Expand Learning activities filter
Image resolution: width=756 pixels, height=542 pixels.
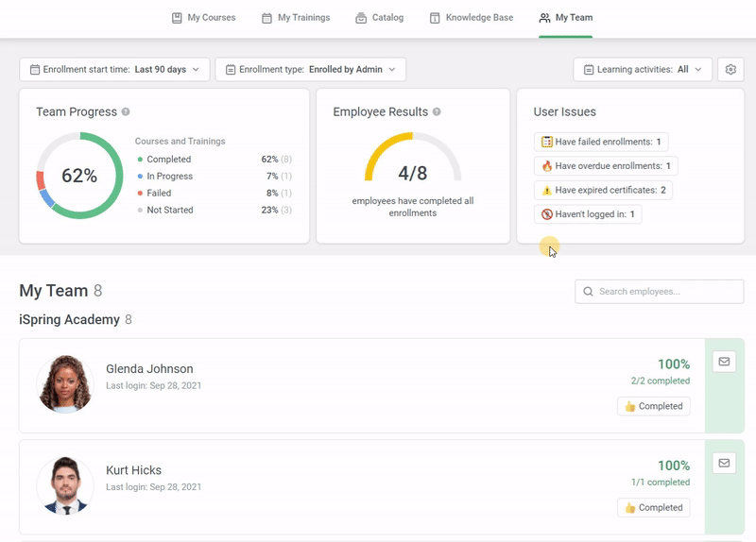[643, 69]
